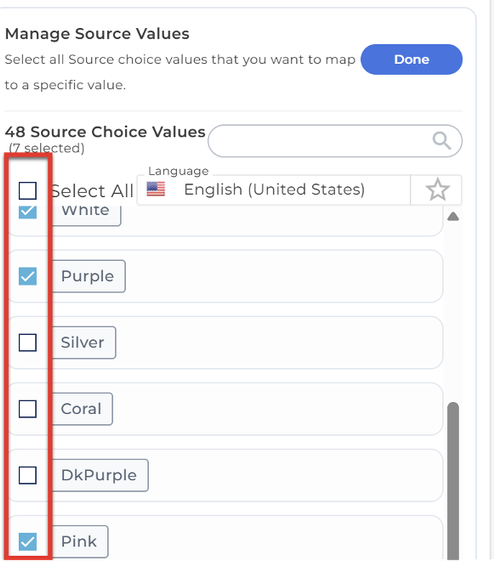Uncheck the Pink checkbox

click(28, 542)
